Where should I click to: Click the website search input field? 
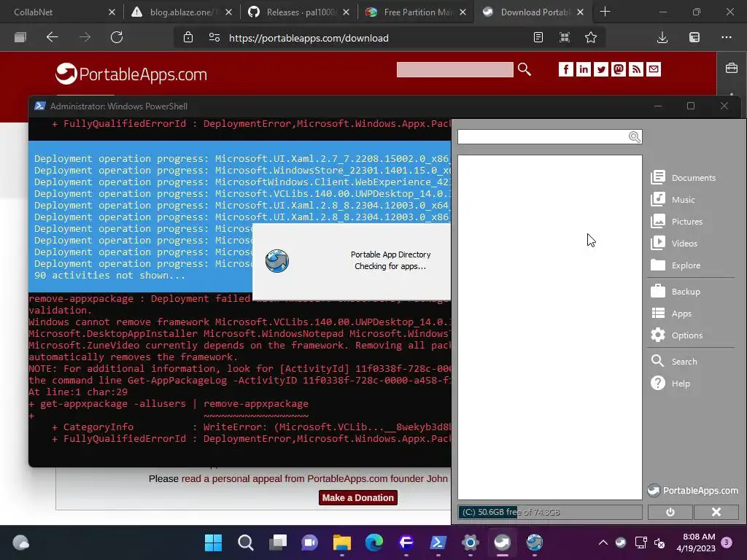(455, 69)
